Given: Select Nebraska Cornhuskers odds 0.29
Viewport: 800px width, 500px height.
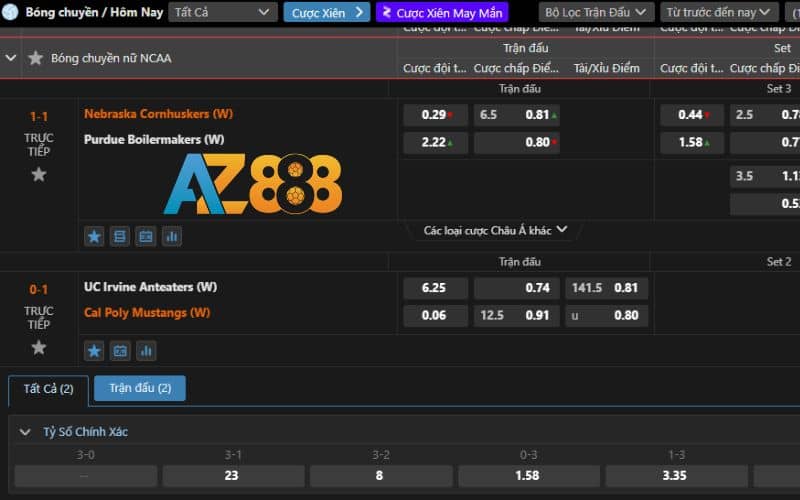Looking at the screenshot, I should coord(435,115).
